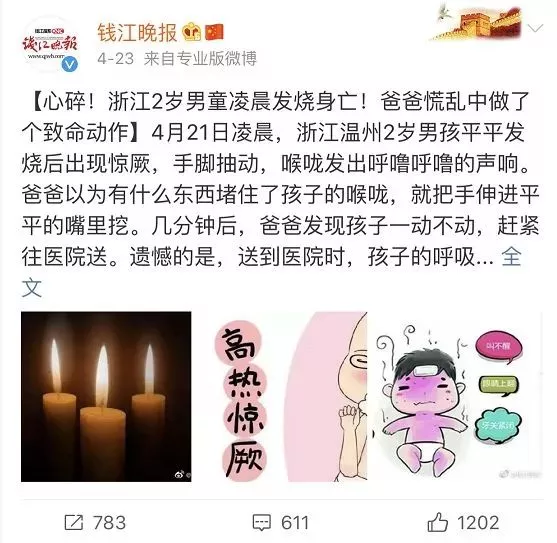Click the crown membership icon
This screenshot has height=543, width=557.
click(x=192, y=32)
